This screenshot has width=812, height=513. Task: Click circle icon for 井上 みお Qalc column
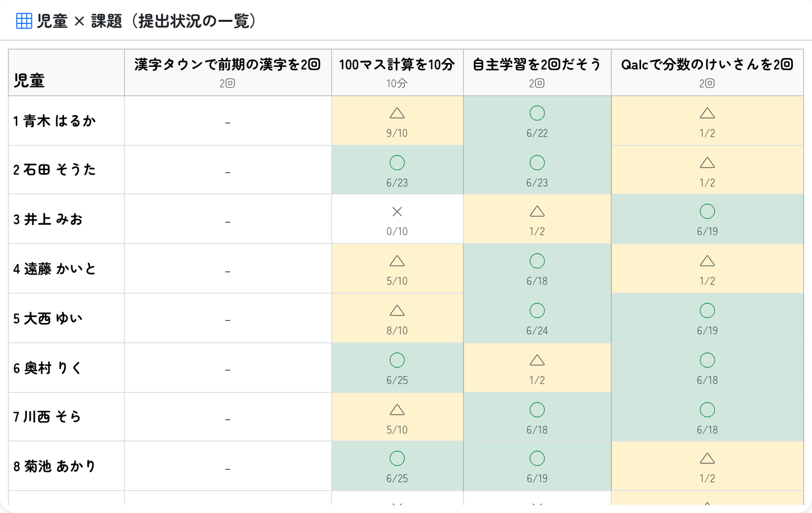pyautogui.click(x=707, y=211)
